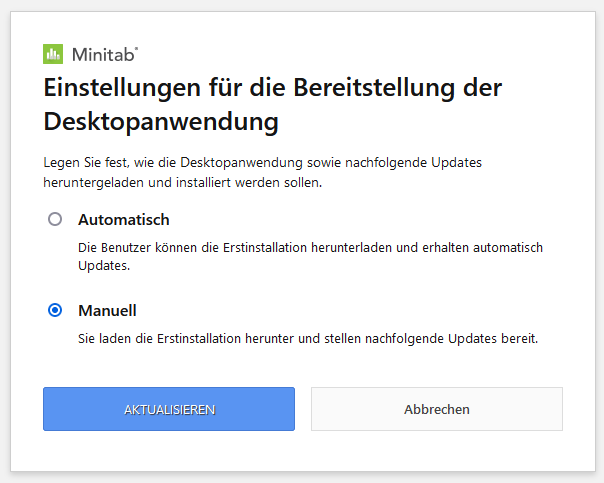Click the Minitab wordmark text
Screen dimensions: 604x483
point(103,55)
